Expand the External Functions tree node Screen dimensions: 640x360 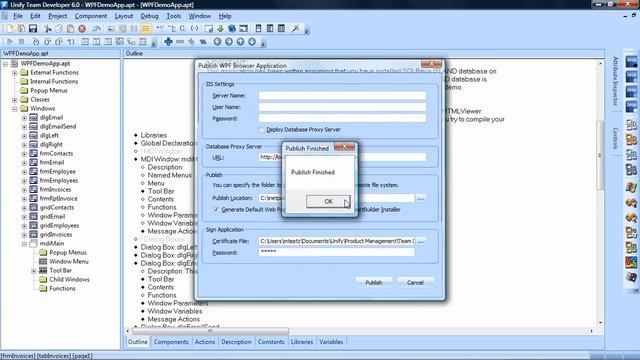click(x=15, y=73)
